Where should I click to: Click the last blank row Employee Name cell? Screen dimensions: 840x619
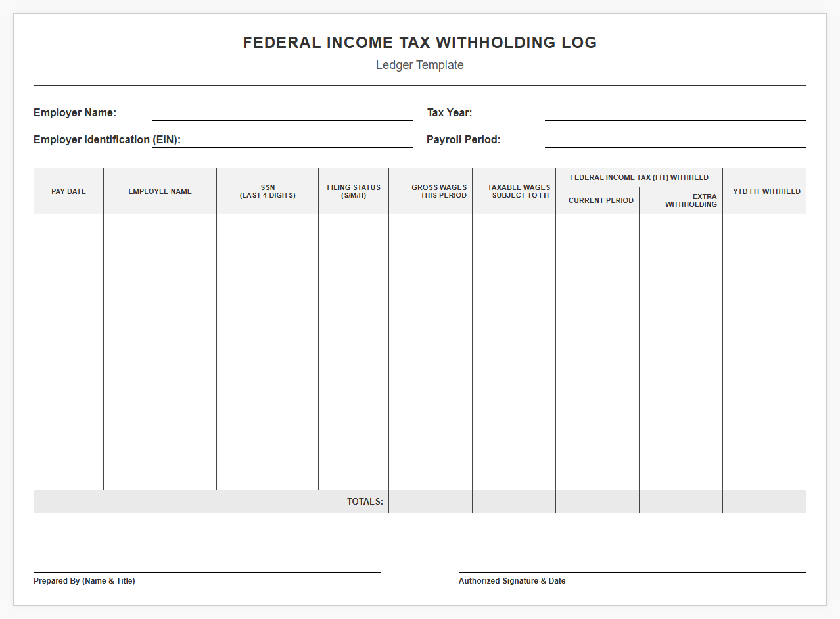pyautogui.click(x=160, y=478)
